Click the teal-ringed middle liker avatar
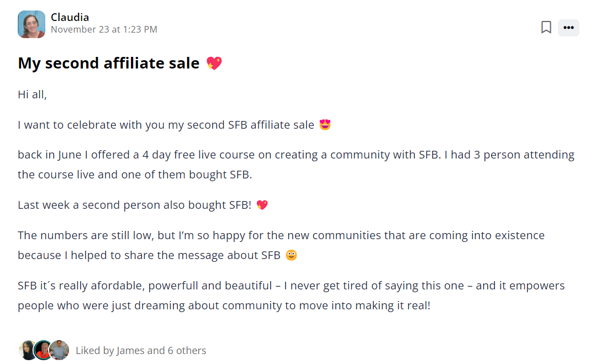 coord(43,350)
